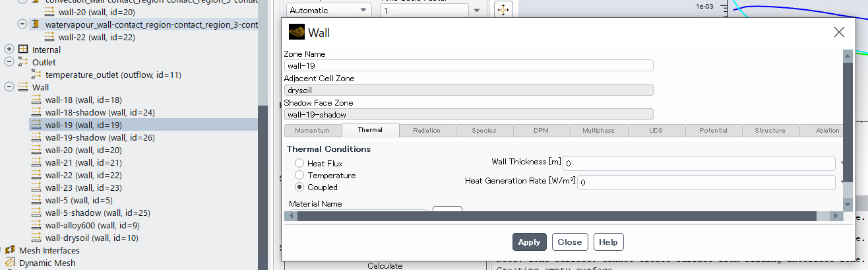Expand the Internal tree node

coord(9,50)
